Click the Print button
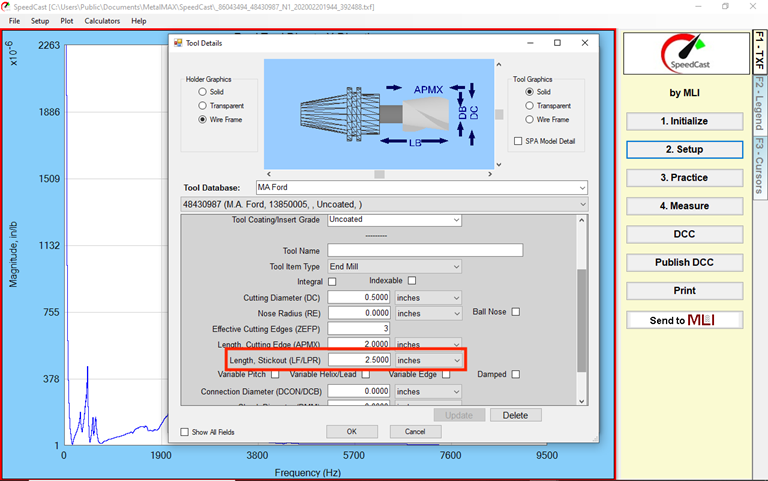 pos(684,291)
